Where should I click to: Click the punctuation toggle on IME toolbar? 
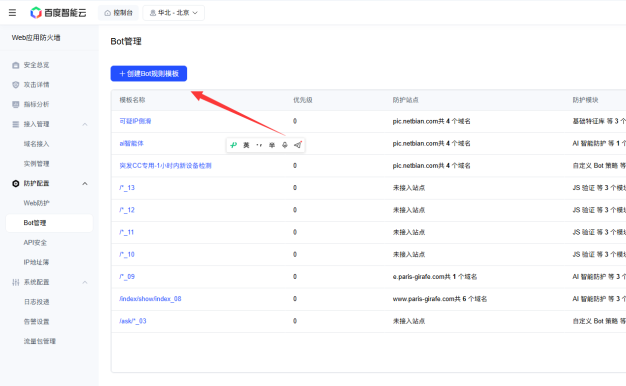[259, 145]
